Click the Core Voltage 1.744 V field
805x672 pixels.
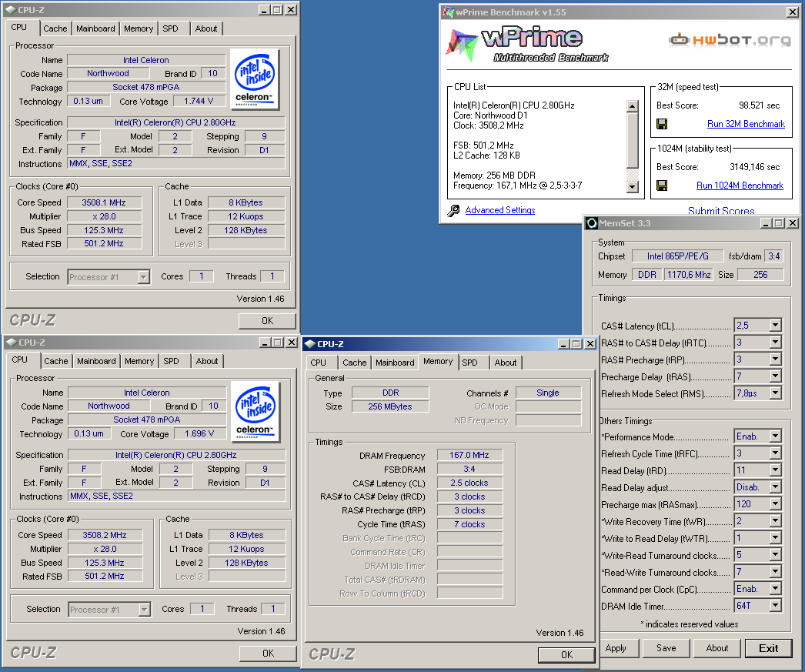[x=199, y=101]
